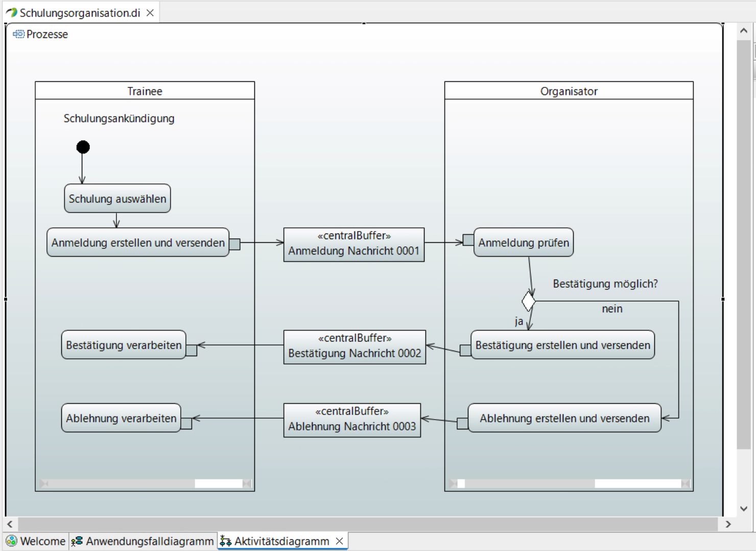Click input pin of Bestätigung verarbeiten
The image size is (756, 551).
click(192, 350)
